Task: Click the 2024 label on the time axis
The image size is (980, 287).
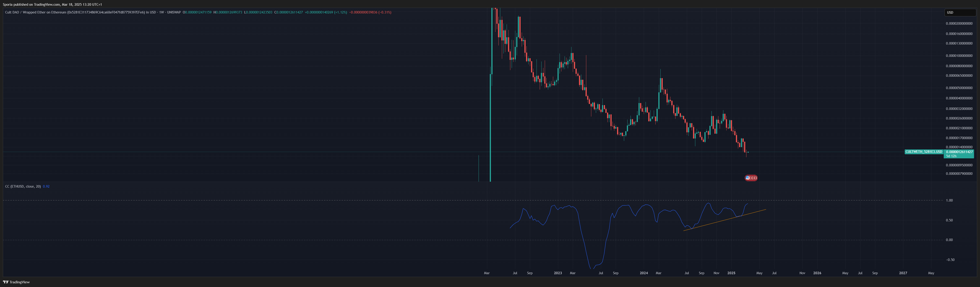Action: point(644,273)
